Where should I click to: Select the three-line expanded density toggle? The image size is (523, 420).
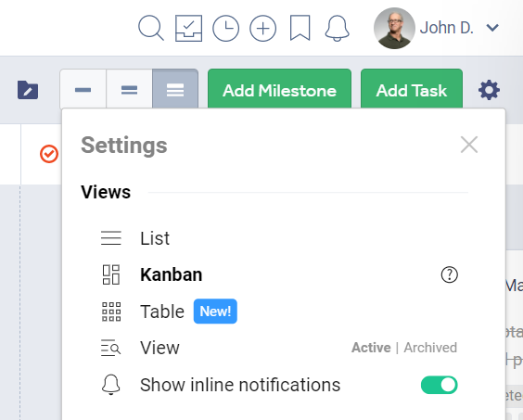[175, 89]
